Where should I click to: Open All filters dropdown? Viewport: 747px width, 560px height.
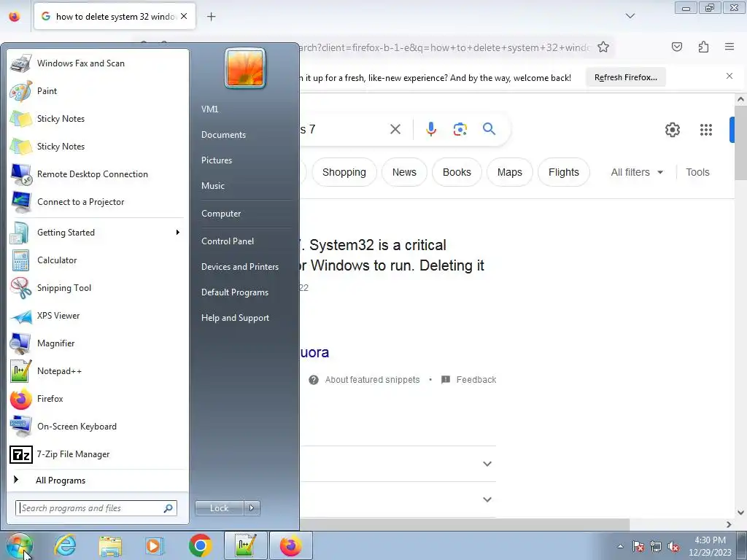point(637,172)
